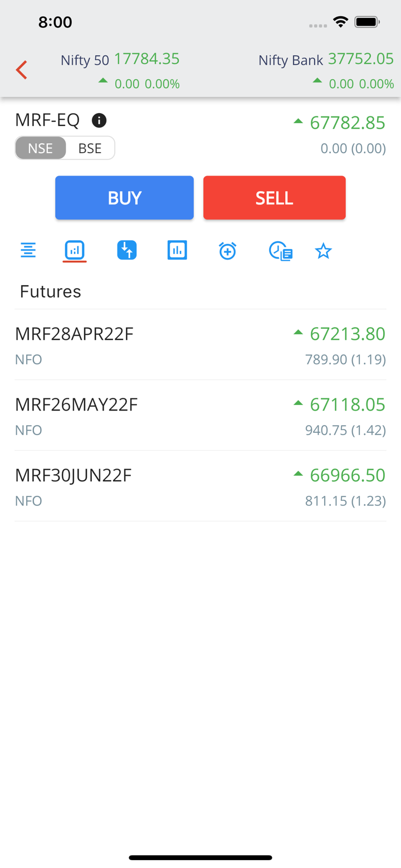Open the bar chart square icon
The width and height of the screenshot is (401, 868).
pos(177,250)
